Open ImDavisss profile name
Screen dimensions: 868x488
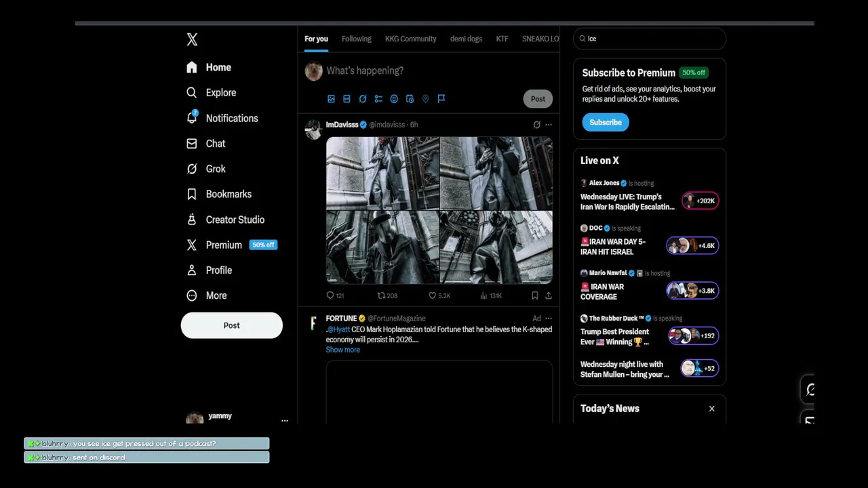pyautogui.click(x=342, y=125)
